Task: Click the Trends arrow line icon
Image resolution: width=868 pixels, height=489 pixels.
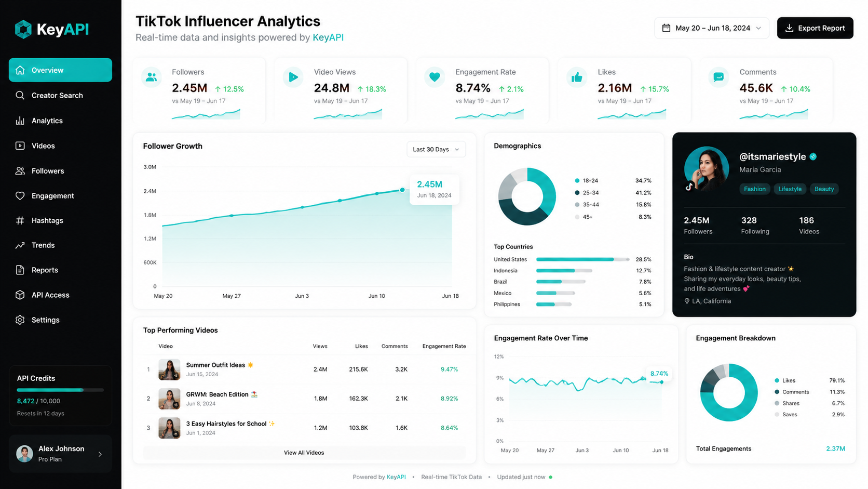Action: pyautogui.click(x=20, y=245)
